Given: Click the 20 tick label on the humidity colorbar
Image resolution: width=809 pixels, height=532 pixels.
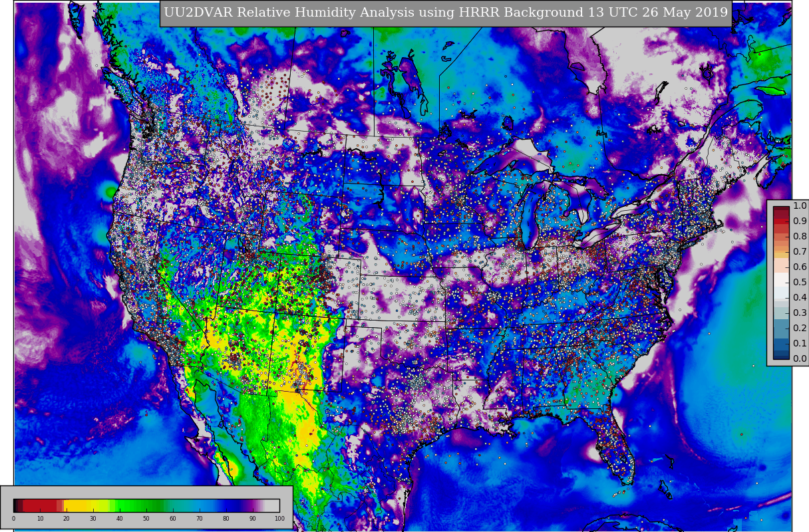Looking at the screenshot, I should pos(67,519).
